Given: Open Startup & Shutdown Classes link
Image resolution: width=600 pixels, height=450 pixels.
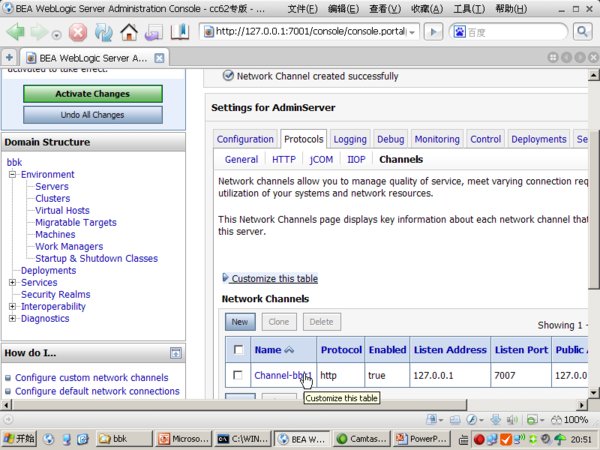Looking at the screenshot, I should point(96,258).
